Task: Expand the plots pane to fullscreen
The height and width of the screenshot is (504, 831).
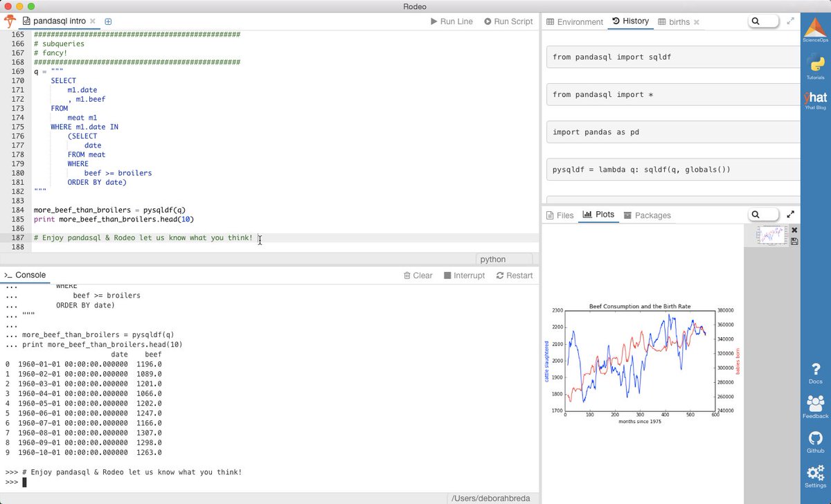Action: coord(791,215)
